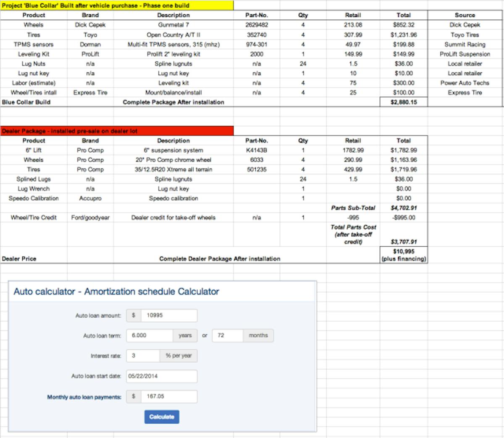Select the Gunmetal 7 description cell

(x=173, y=25)
